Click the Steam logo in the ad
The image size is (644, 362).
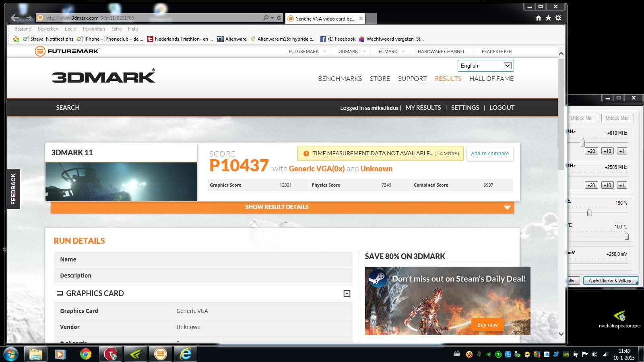coord(377,278)
